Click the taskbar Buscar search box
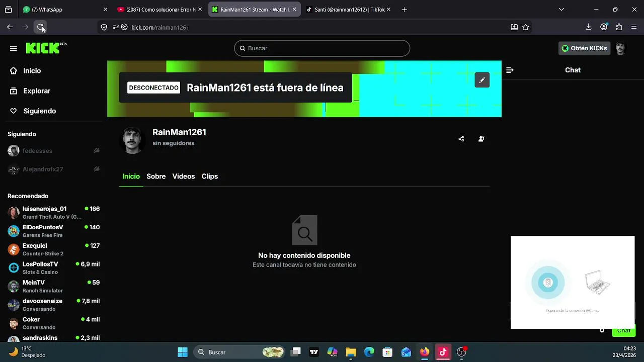 coord(240,352)
